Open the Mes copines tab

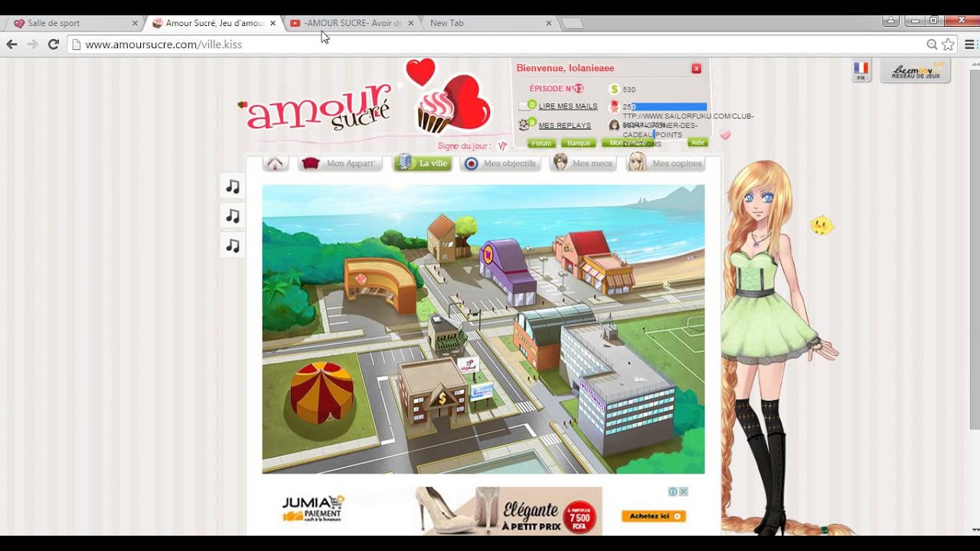coord(665,163)
